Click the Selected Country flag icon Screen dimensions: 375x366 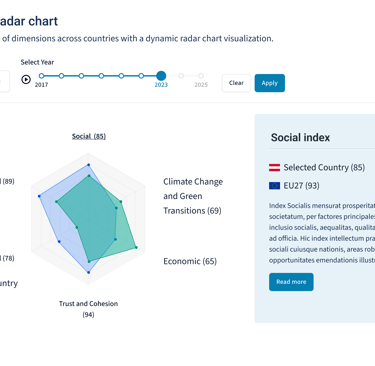[x=274, y=167]
